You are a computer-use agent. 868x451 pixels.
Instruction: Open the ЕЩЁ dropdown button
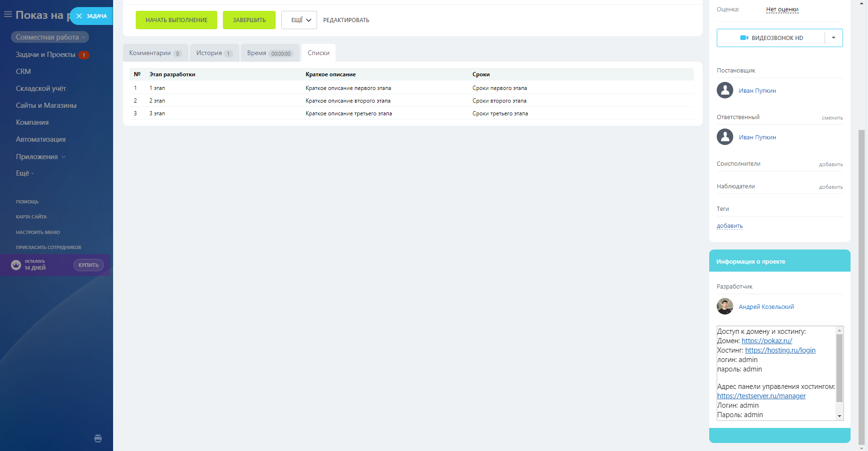click(x=299, y=20)
